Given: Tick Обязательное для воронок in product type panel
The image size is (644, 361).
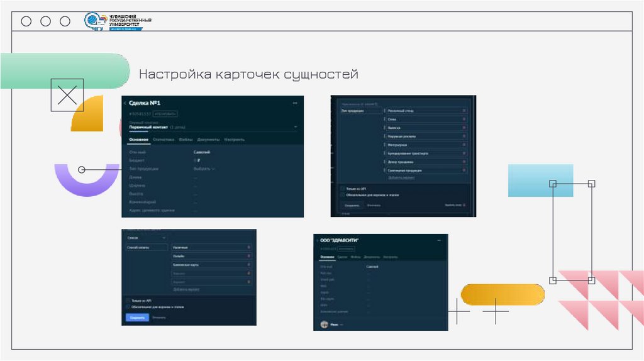Looking at the screenshot, I should click(x=342, y=195).
